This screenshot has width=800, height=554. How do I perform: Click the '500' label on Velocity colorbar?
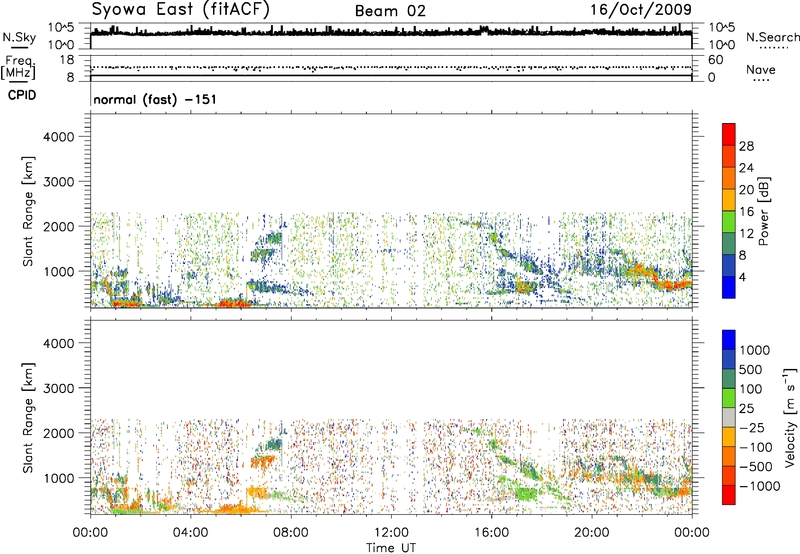pos(751,369)
